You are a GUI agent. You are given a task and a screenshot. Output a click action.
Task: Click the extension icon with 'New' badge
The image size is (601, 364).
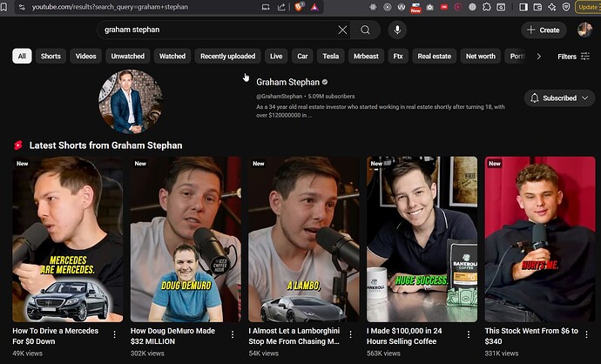[415, 7]
